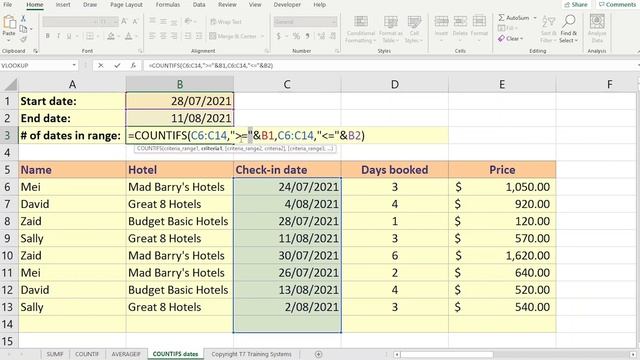
Task: Click the Select All corner triangle
Action: click(x=11, y=84)
